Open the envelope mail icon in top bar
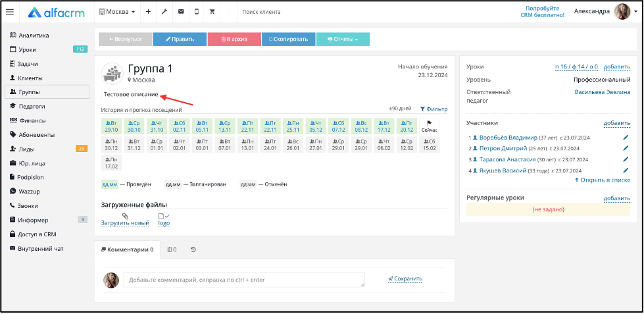 [181, 12]
